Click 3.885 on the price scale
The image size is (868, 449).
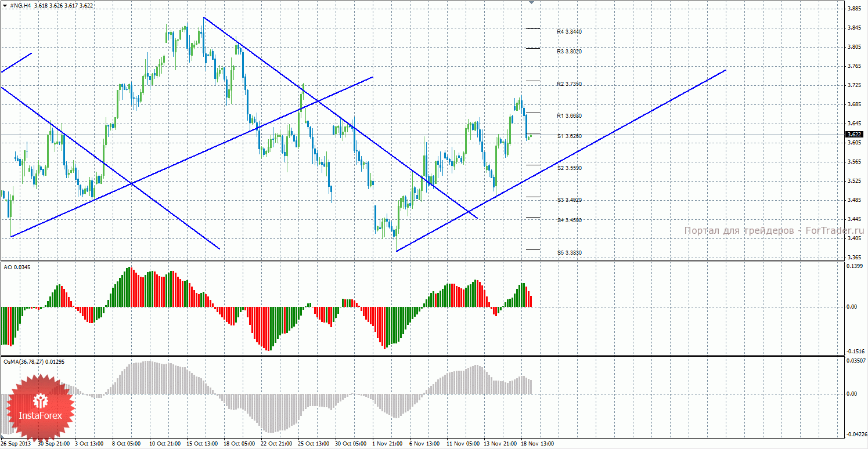[855, 9]
